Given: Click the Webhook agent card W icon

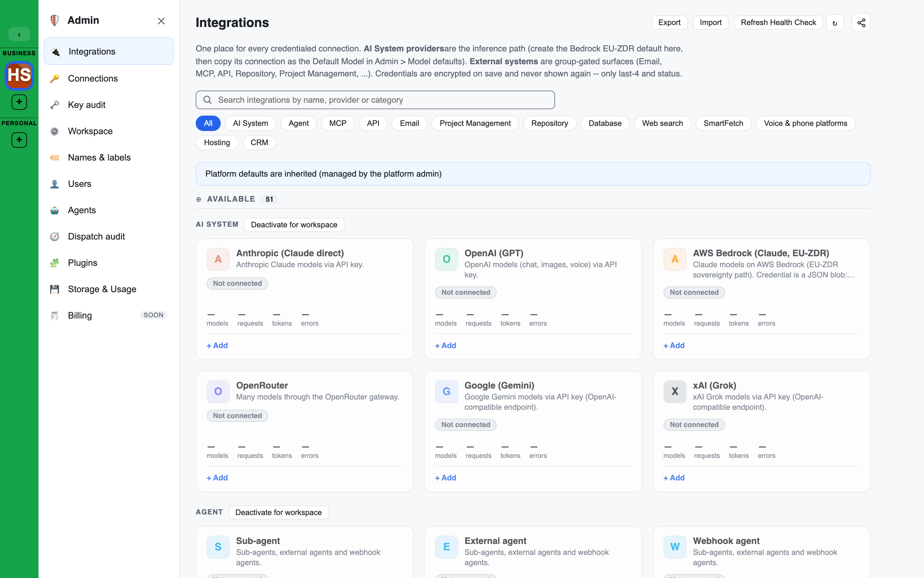Looking at the screenshot, I should pos(675,547).
